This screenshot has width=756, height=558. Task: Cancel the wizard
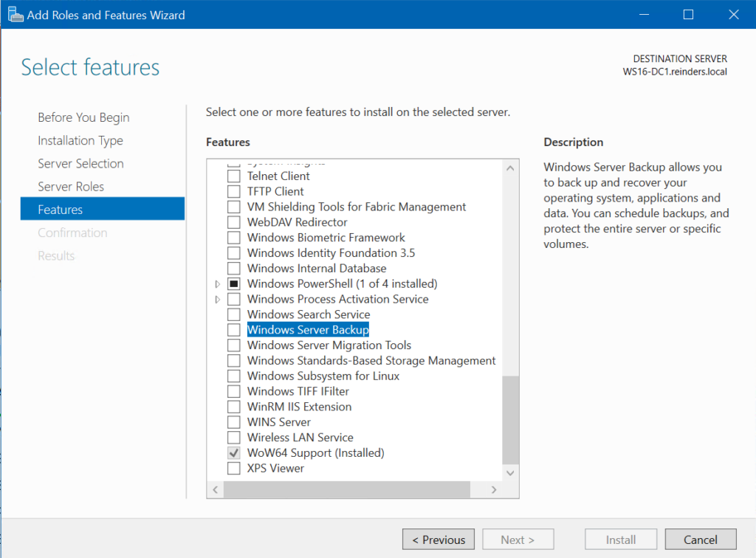[x=701, y=540]
